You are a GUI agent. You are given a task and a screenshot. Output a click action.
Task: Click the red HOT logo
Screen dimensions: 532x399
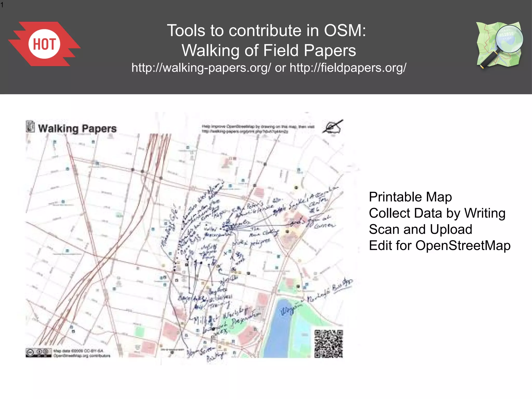pos(44,44)
